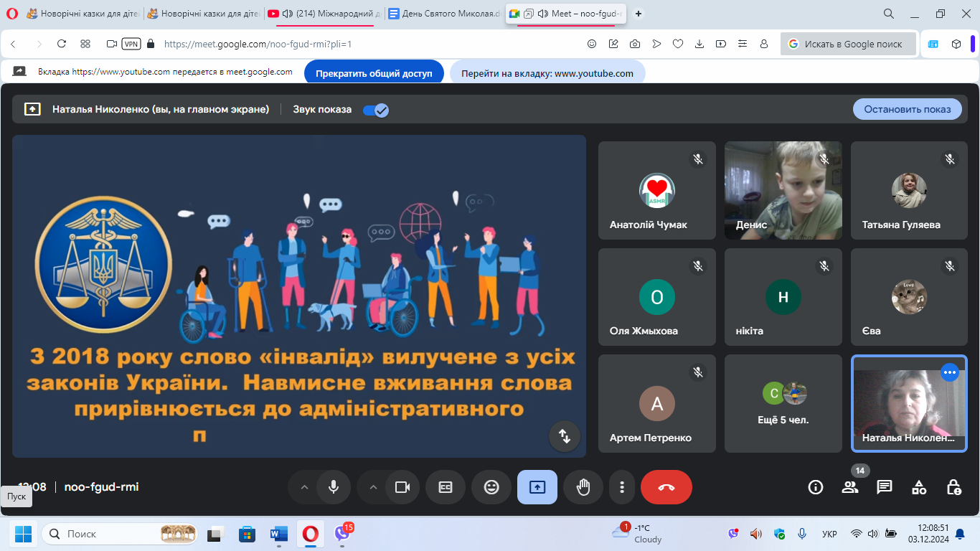Open the profile account icon

pyautogui.click(x=764, y=44)
